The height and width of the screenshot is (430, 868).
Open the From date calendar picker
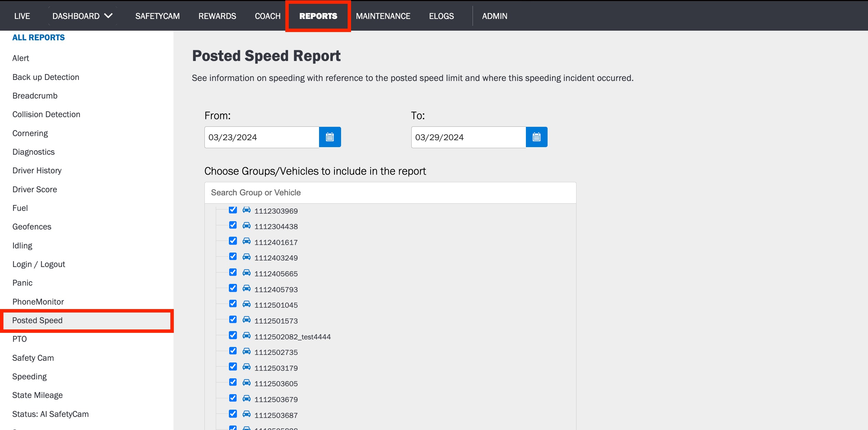pyautogui.click(x=330, y=137)
